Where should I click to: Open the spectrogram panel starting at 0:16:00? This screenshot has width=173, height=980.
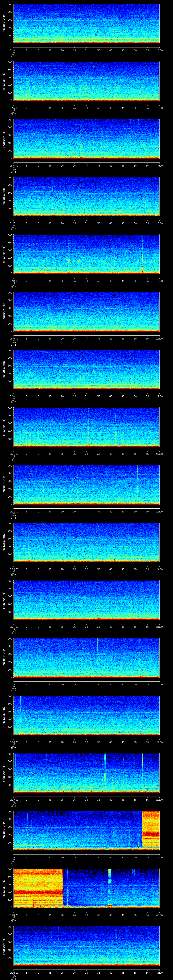pyautogui.click(x=87, y=139)
